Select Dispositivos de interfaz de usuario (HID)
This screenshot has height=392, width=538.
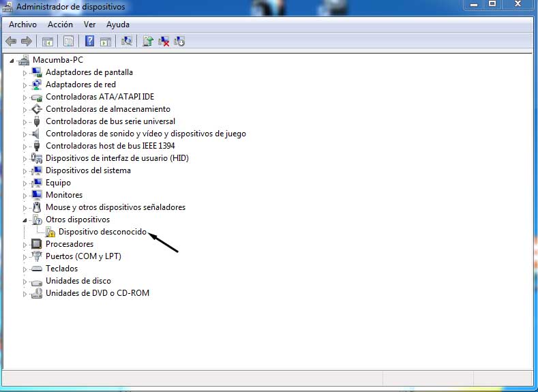(x=117, y=158)
